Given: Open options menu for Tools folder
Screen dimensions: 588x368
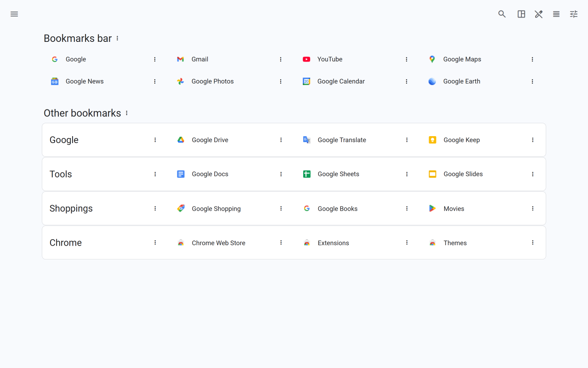Looking at the screenshot, I should (155, 174).
